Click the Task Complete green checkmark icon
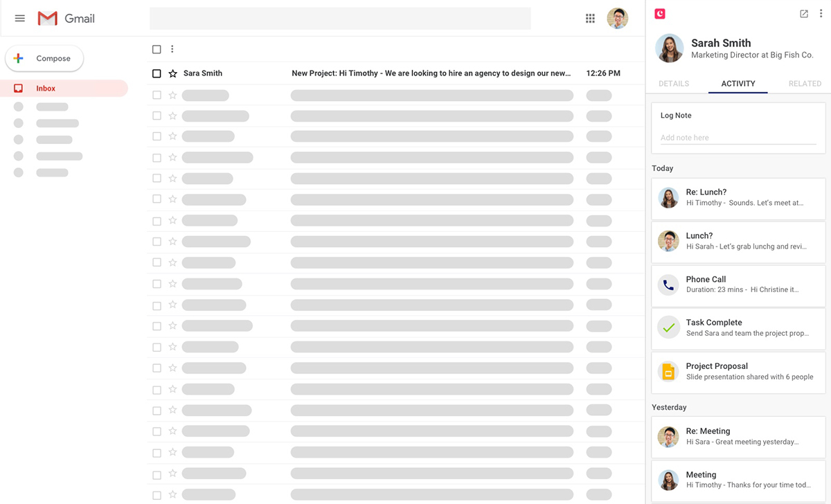Screen dimensions: 831x504 point(668,328)
